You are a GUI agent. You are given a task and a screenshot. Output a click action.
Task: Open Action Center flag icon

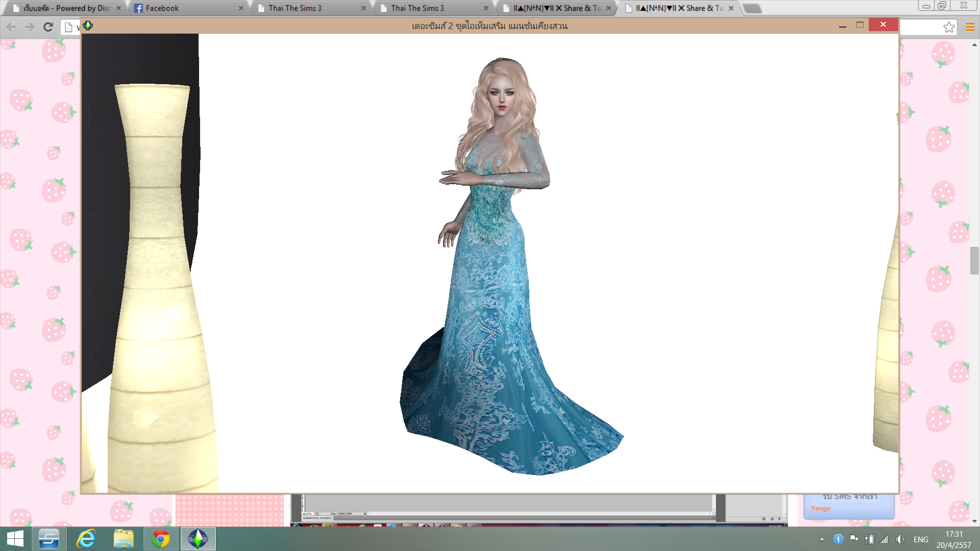tap(853, 539)
